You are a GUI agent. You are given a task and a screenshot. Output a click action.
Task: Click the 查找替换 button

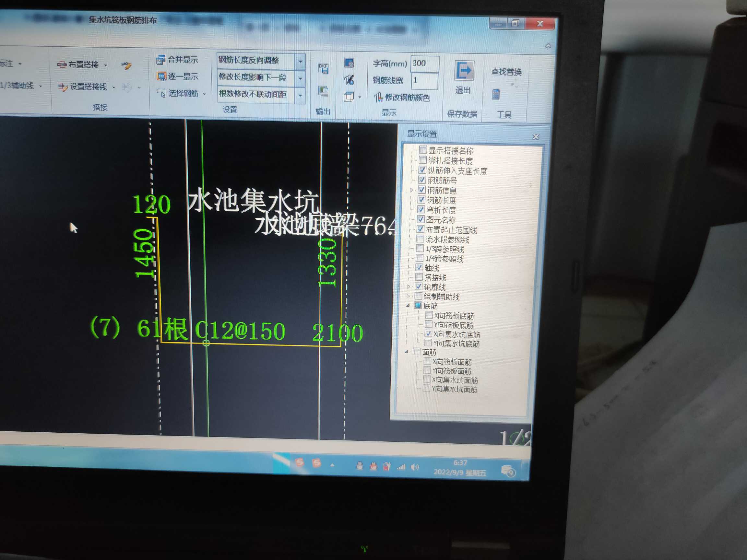(x=506, y=72)
